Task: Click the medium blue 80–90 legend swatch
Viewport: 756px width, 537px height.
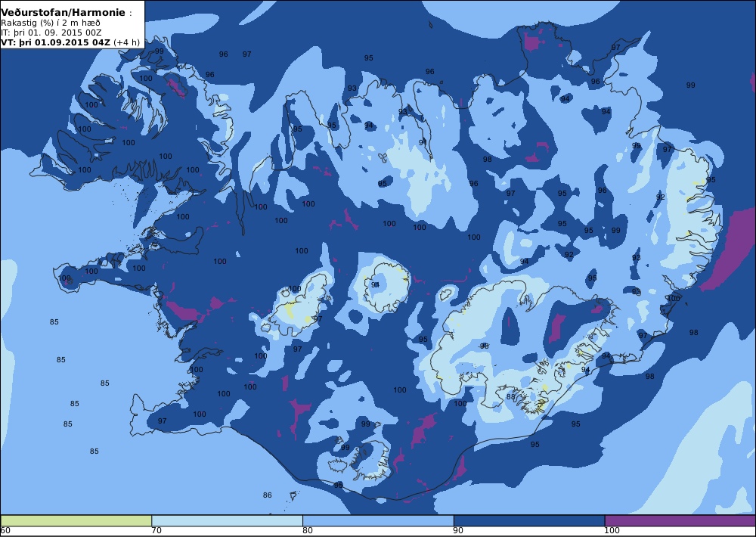Action: 378,520
